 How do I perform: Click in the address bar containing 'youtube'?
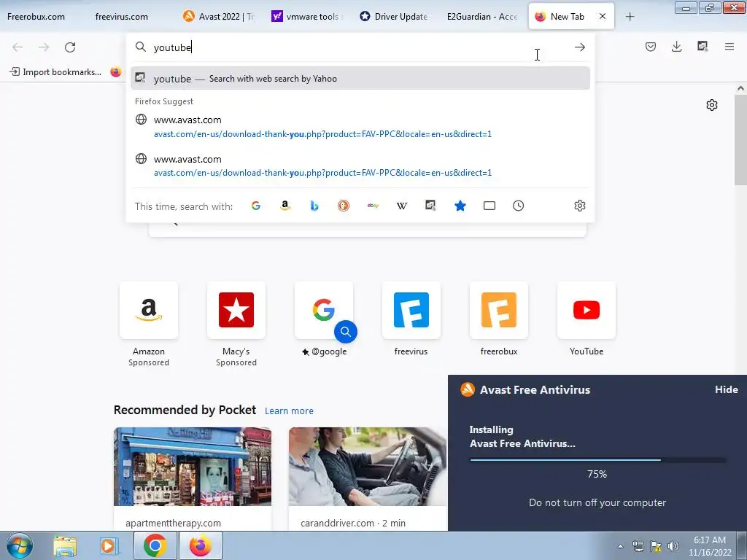click(360, 47)
